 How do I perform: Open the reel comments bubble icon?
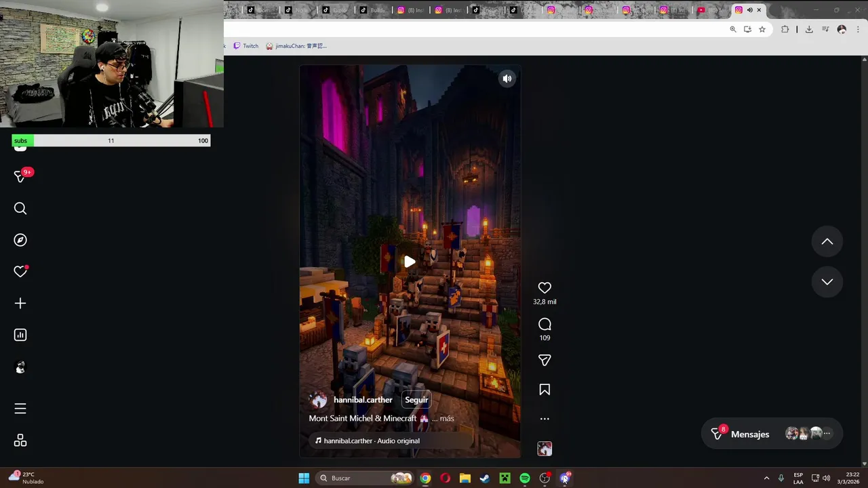point(545,324)
